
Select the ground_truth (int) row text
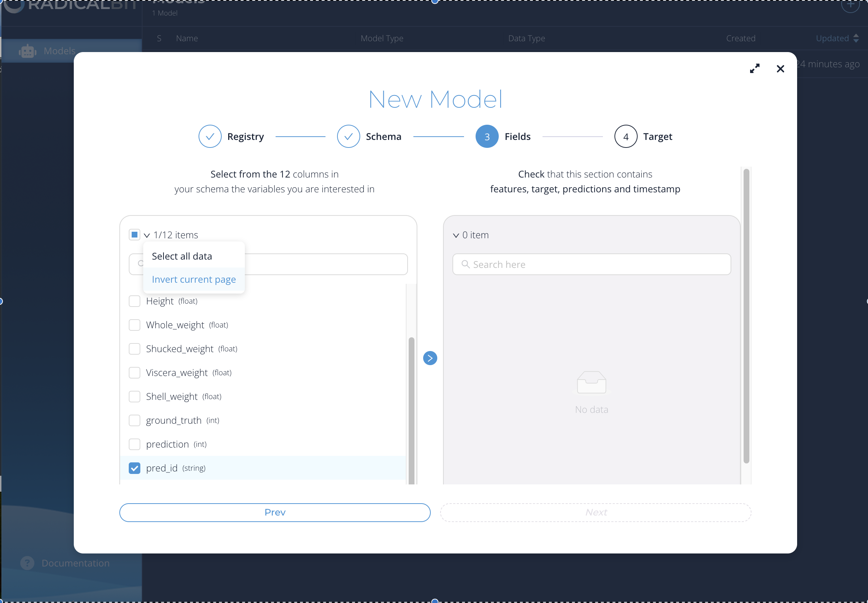pyautogui.click(x=183, y=420)
